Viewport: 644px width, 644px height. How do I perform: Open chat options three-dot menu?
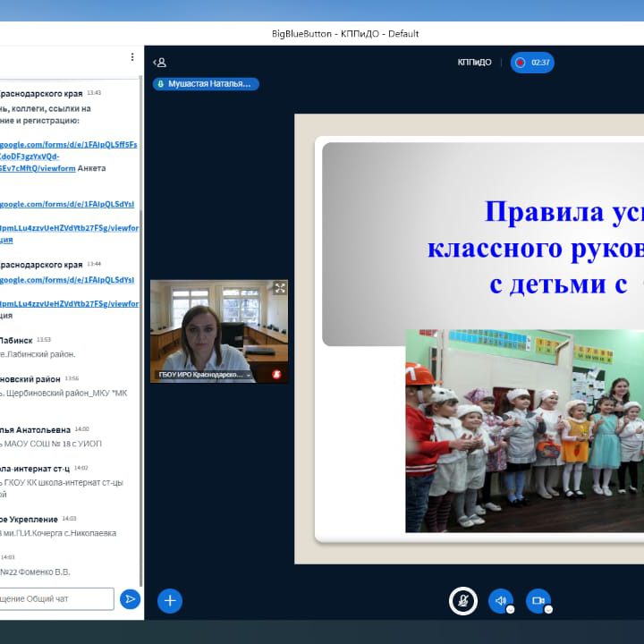tap(132, 56)
